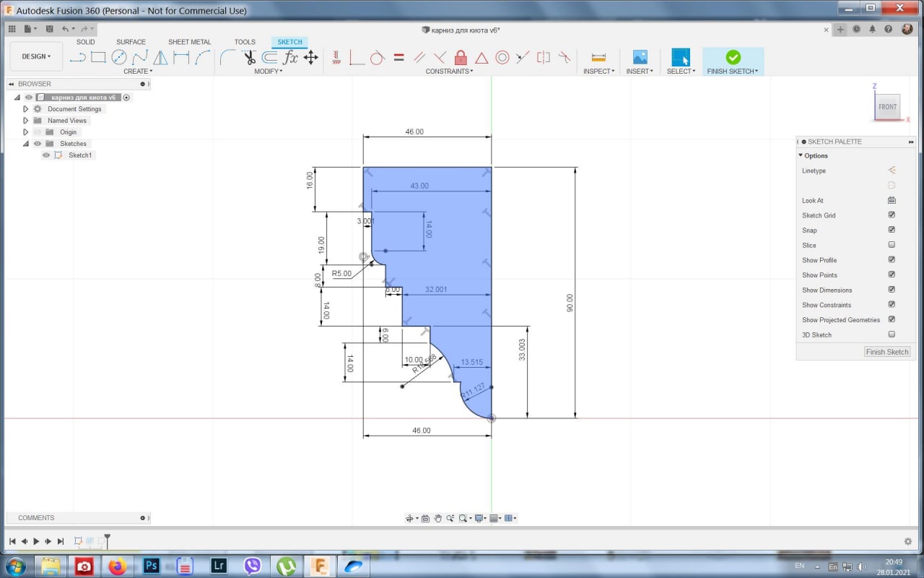The image size is (924, 578).
Task: Apply the Equal constraint icon
Action: pyautogui.click(x=398, y=58)
